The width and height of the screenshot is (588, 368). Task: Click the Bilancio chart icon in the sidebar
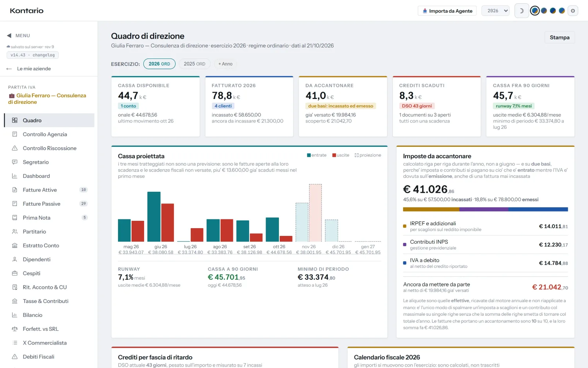coord(15,315)
